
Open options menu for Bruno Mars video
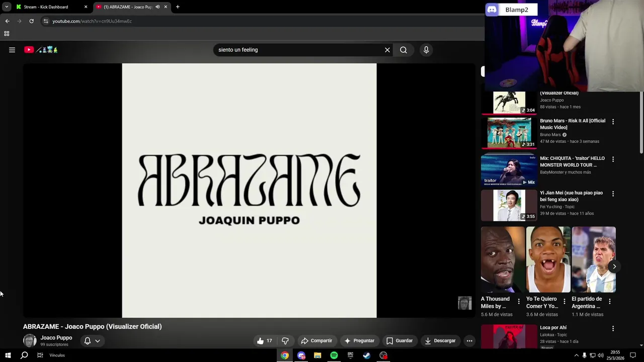(613, 122)
